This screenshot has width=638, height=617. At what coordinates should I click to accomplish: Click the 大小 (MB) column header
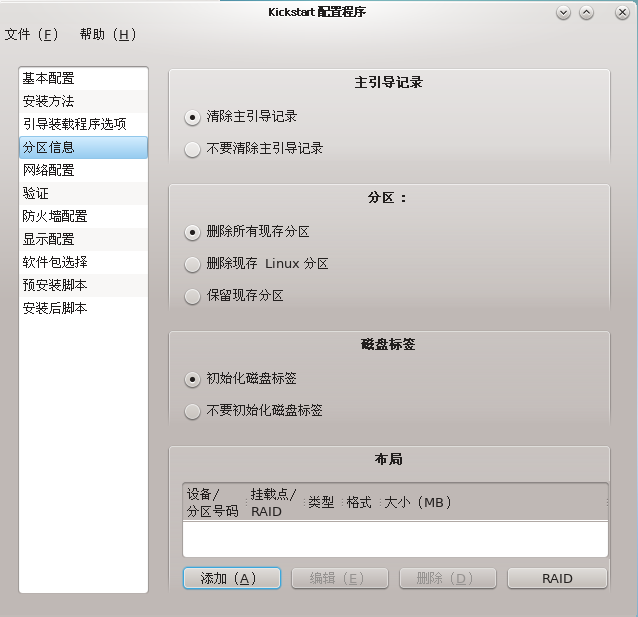tap(493, 502)
